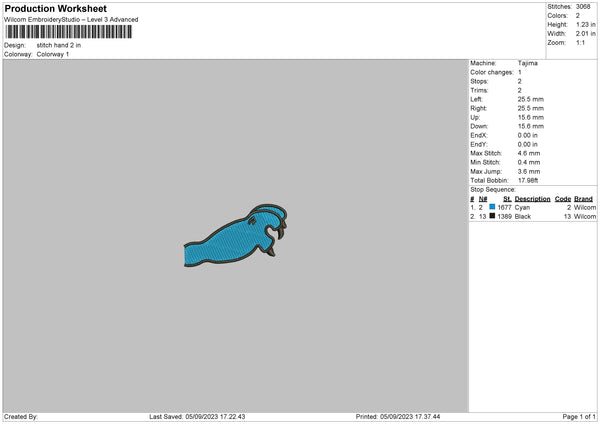Click the Max Stitch value '4.6 mm'
This screenshot has height=424, width=600.
[529, 153]
